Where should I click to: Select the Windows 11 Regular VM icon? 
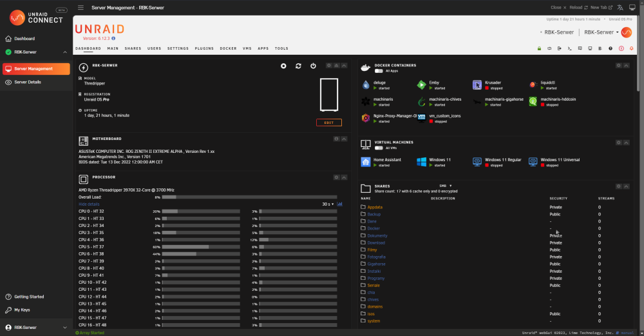pos(477,162)
